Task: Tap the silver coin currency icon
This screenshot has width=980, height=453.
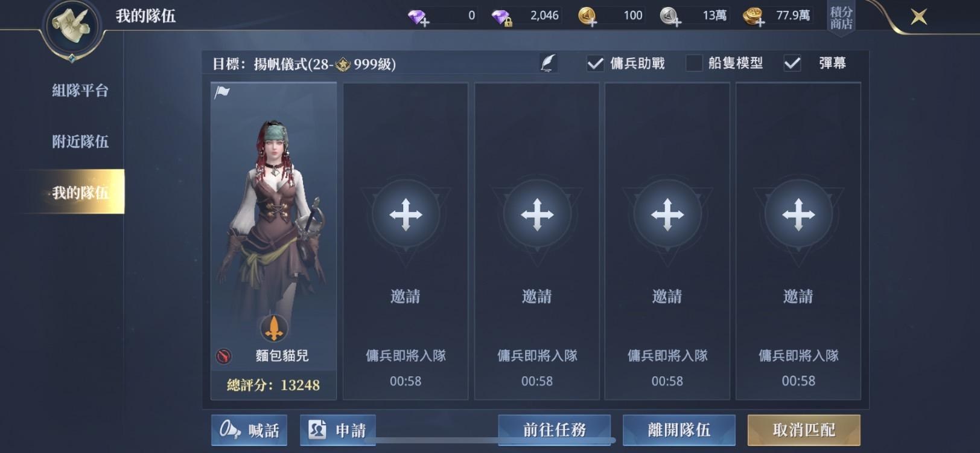Action: 670,16
